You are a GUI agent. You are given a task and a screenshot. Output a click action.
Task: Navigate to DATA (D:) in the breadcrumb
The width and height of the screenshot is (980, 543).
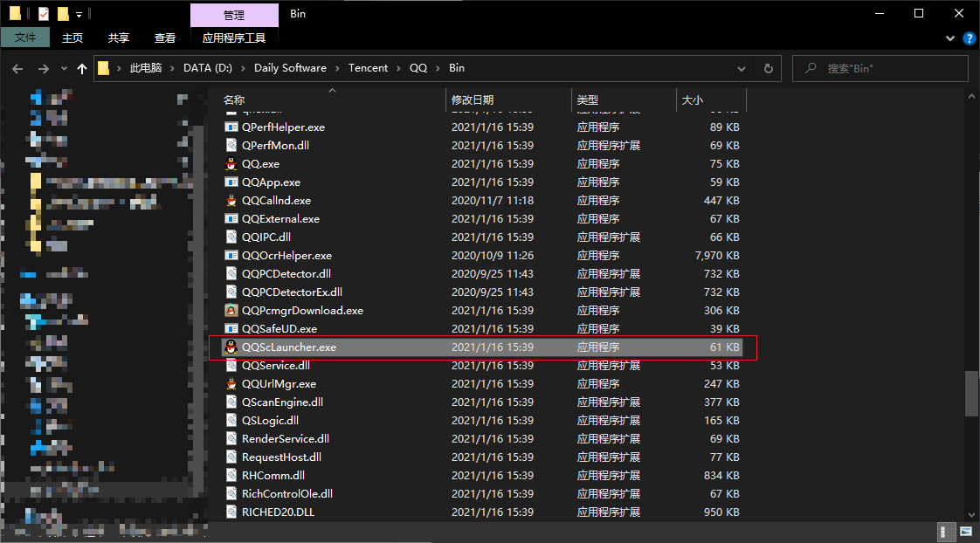208,68
